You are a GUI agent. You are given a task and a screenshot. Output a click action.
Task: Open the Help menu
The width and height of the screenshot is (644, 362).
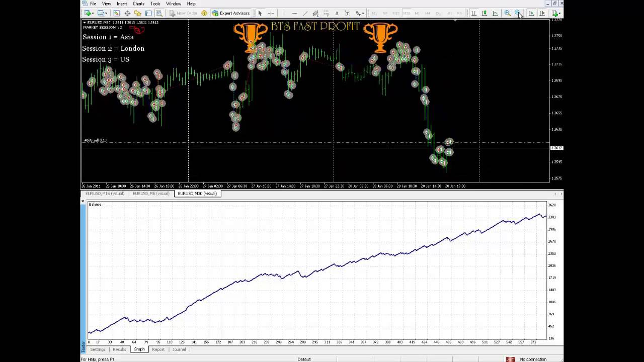point(191,4)
